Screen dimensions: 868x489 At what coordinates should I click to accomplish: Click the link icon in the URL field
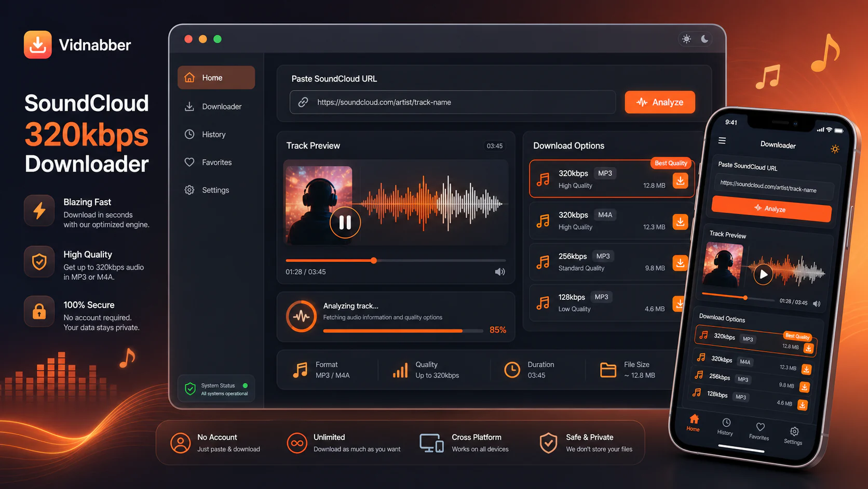[x=303, y=102]
